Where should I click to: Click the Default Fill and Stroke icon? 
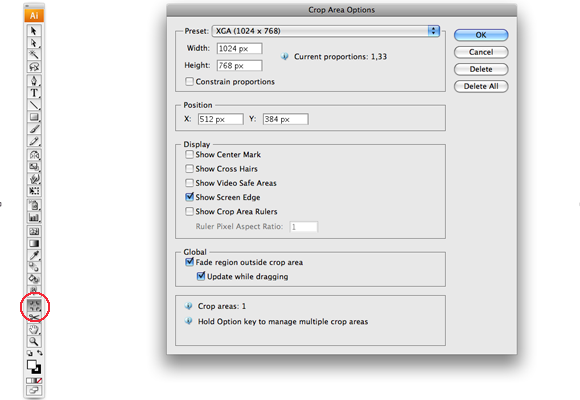point(30,353)
